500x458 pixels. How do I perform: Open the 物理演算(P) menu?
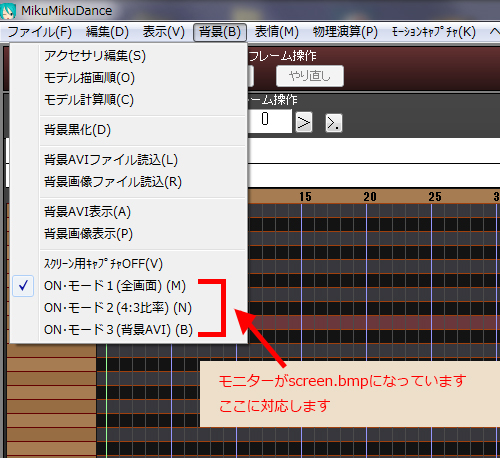(345, 32)
